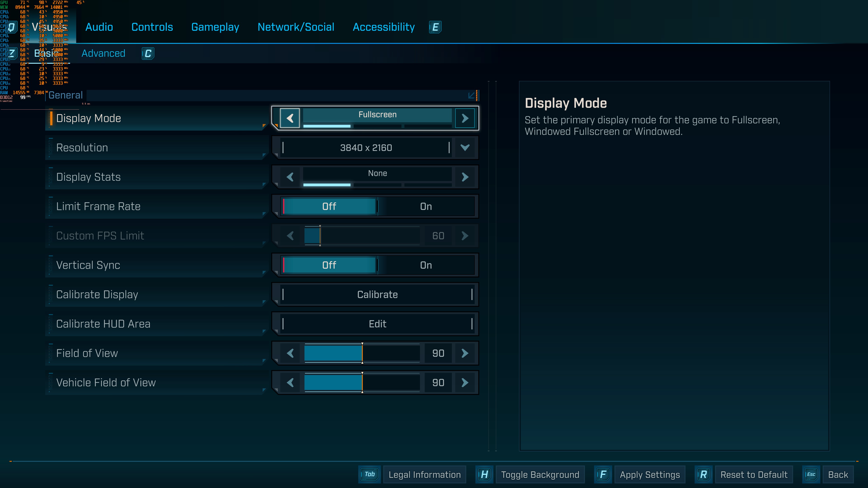The height and width of the screenshot is (488, 868).
Task: Decrease Field of View with left arrow
Action: (290, 353)
